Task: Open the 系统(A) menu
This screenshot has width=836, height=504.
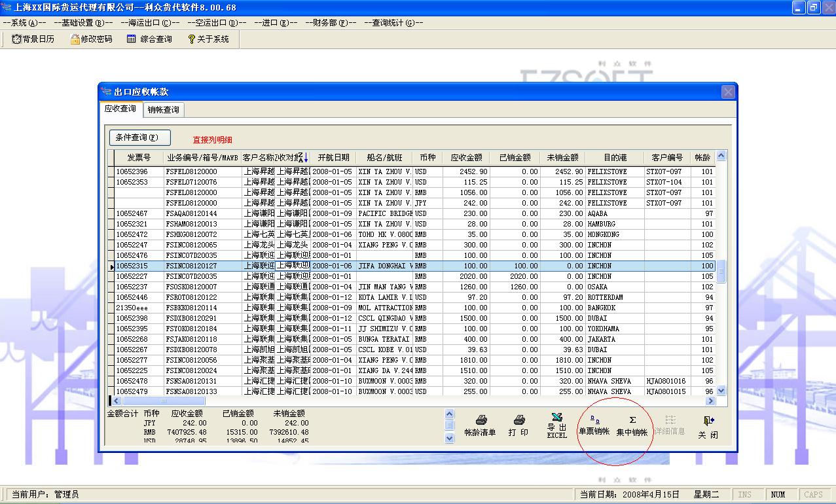Action: tap(25, 22)
